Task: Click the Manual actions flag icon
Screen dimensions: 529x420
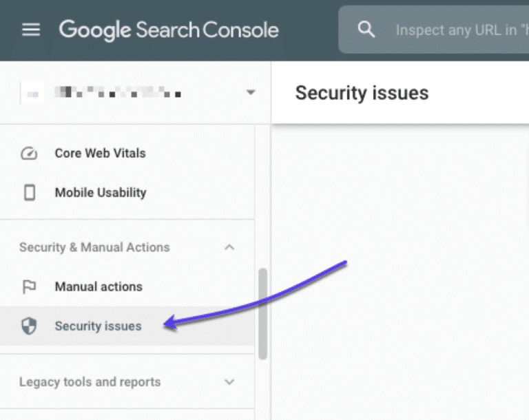Action: 29,287
